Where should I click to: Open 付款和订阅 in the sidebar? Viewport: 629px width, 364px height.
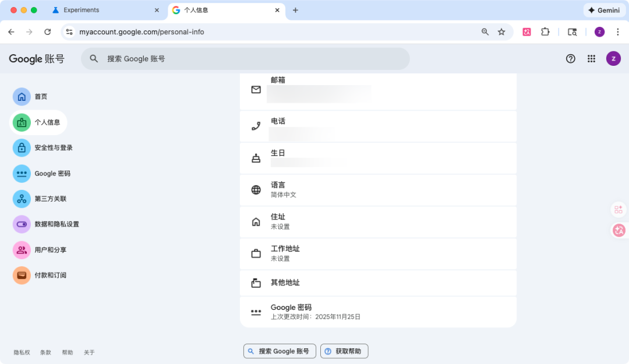(40, 275)
